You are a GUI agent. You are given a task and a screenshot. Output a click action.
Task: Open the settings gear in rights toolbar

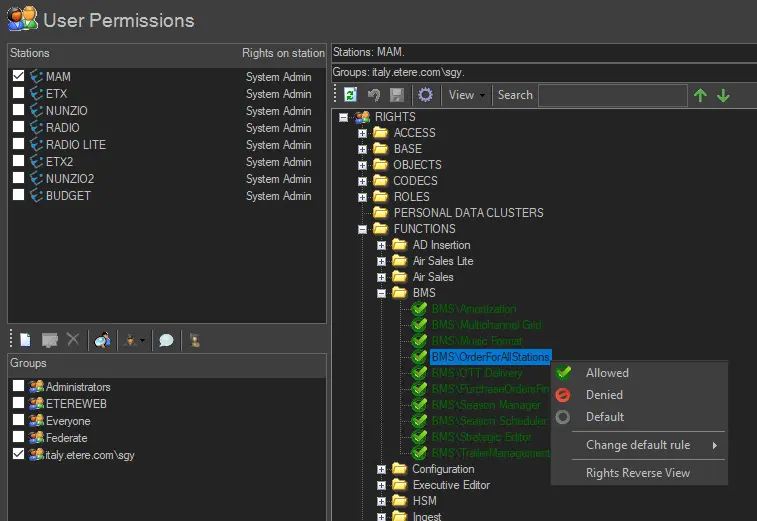point(425,95)
